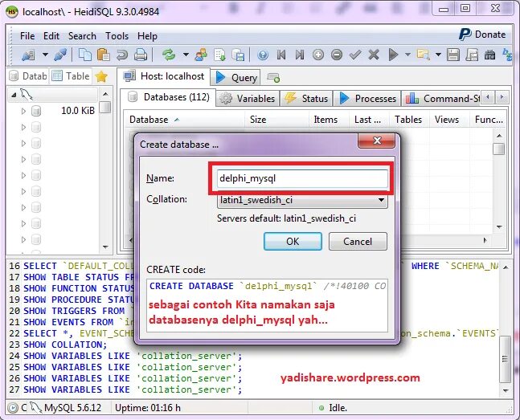520x420 pixels.
Task: Open the Help menu
Action: [x=147, y=36]
